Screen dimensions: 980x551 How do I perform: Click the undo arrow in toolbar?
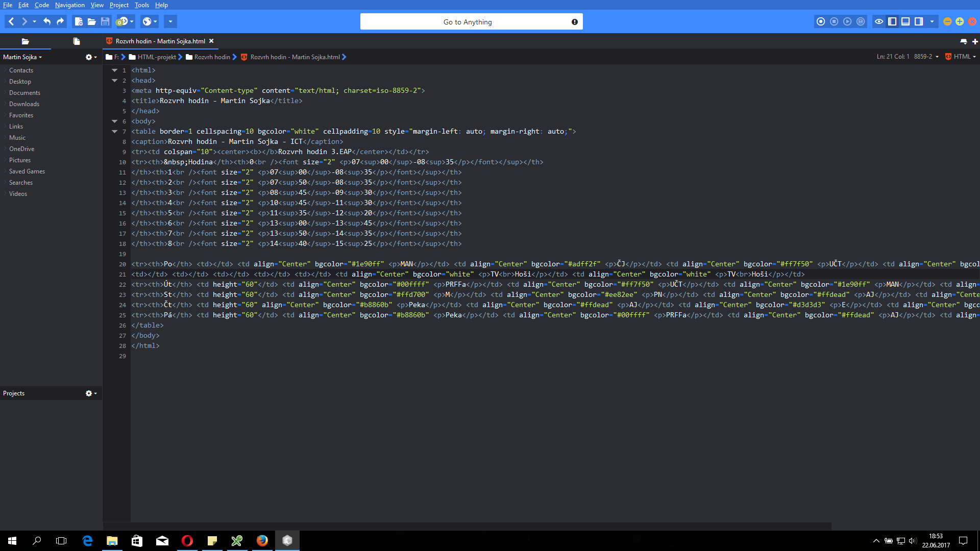click(47, 21)
